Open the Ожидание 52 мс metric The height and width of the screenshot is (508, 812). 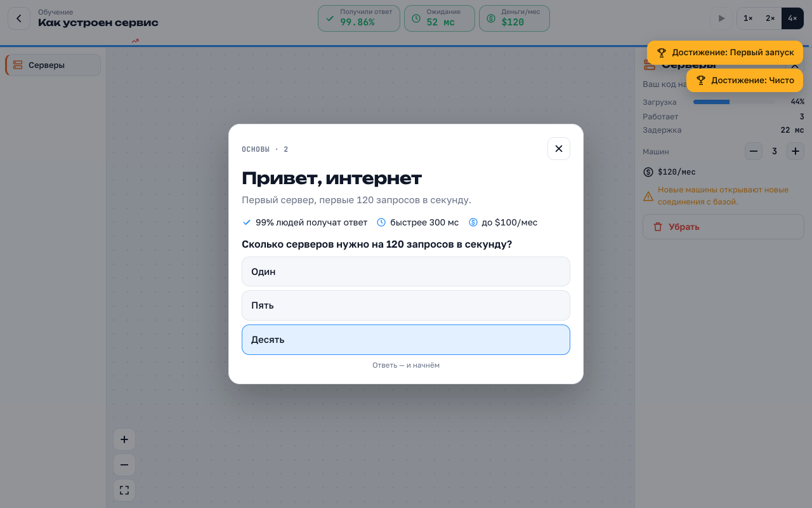coord(440,18)
